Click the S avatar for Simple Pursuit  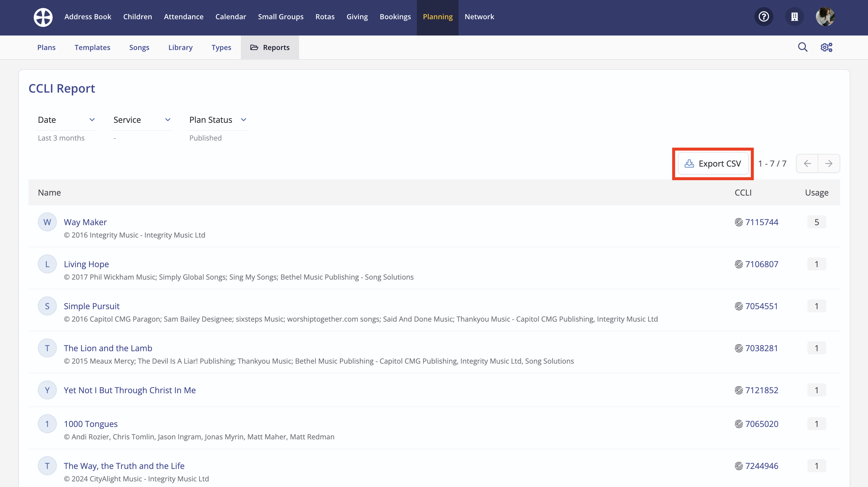[47, 306]
